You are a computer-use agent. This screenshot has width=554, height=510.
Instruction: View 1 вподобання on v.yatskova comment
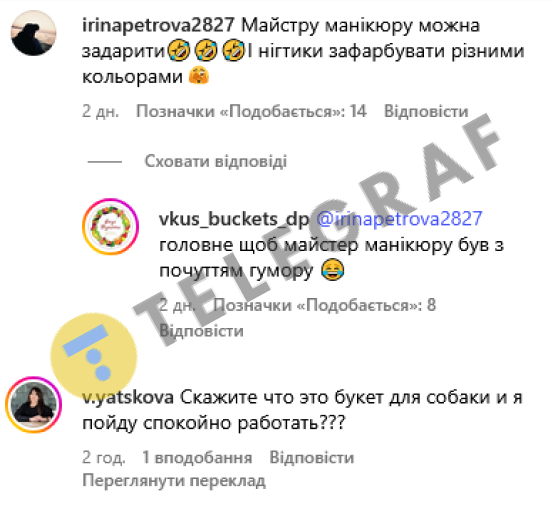[197, 458]
